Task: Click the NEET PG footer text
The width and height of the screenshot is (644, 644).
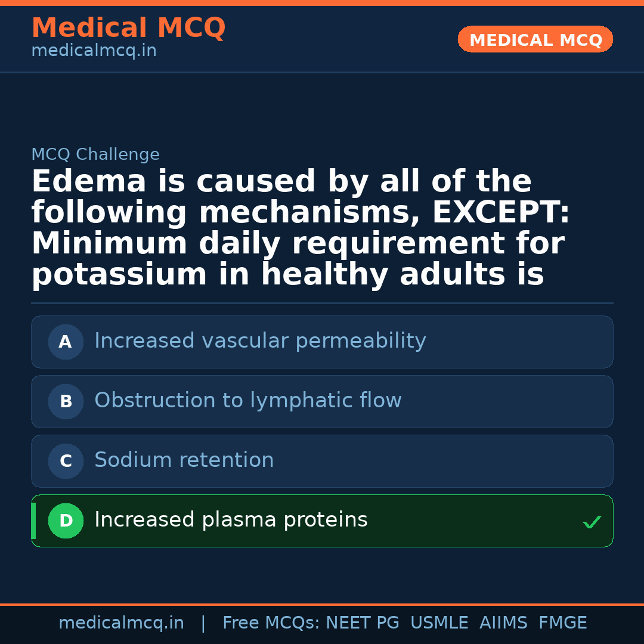Action: click(x=363, y=623)
